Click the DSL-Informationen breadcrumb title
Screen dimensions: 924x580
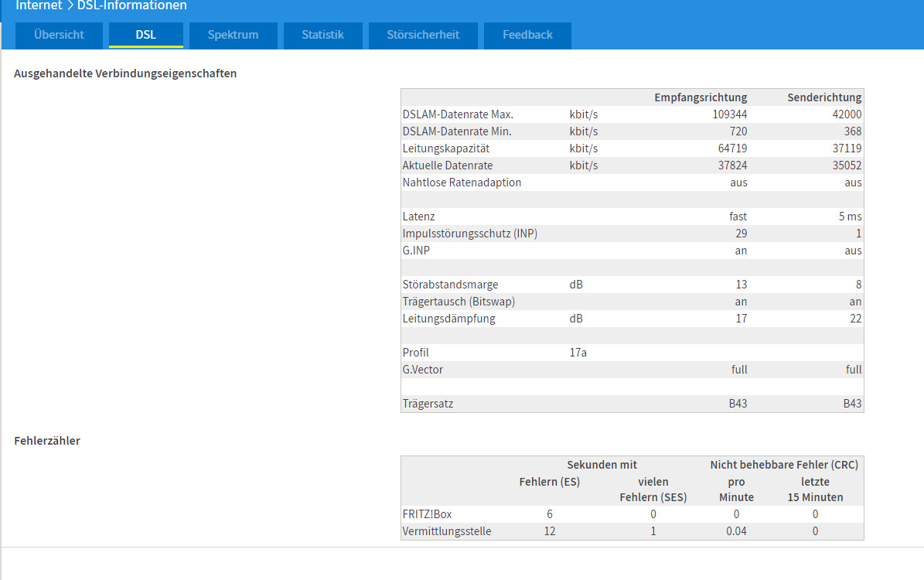point(132,6)
